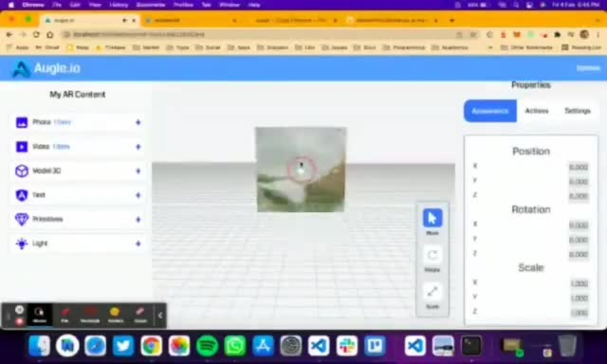Select the Move tool in canvas toolbar
Image resolution: width=607 pixels, height=364 pixels.
pos(432,218)
